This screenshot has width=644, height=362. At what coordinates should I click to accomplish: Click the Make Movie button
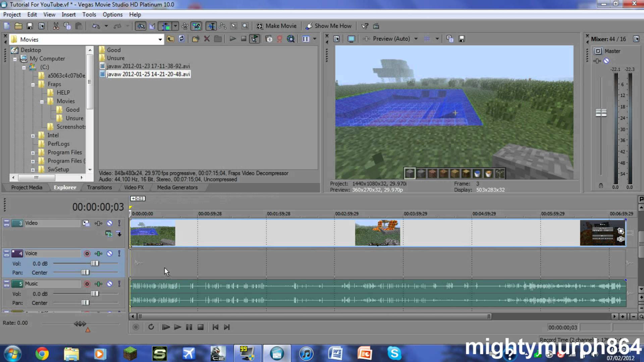point(277,26)
